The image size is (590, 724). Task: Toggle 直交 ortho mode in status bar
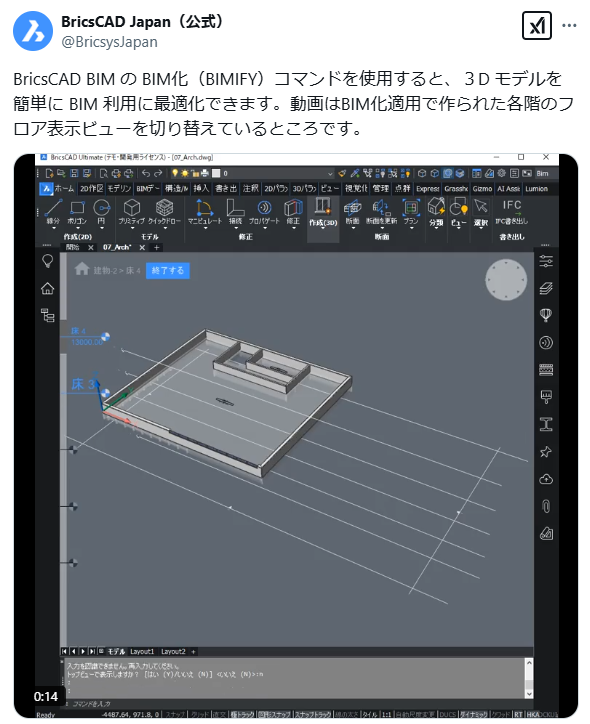click(219, 714)
